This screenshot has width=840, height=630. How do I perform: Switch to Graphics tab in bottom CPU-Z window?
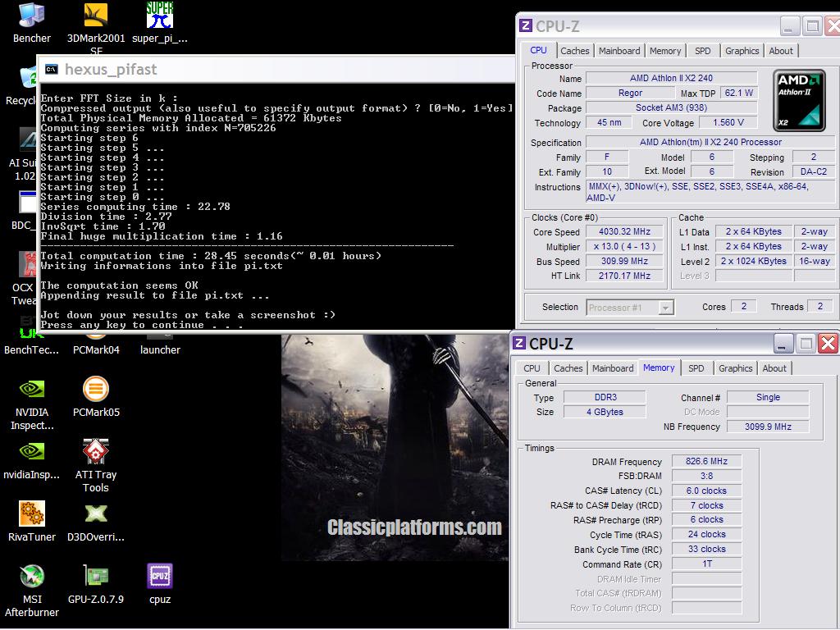736,368
